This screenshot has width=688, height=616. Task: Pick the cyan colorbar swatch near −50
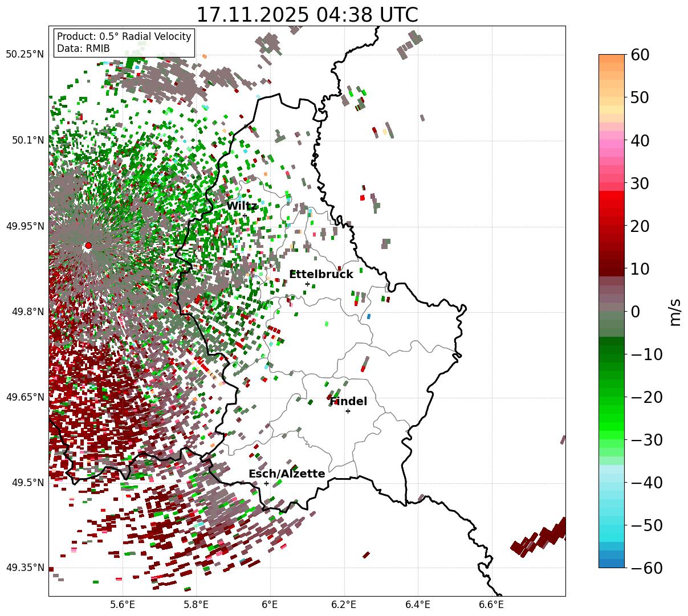pos(612,528)
